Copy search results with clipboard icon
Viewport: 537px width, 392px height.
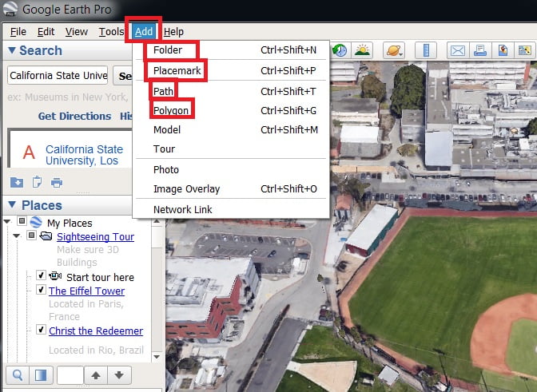pos(37,182)
